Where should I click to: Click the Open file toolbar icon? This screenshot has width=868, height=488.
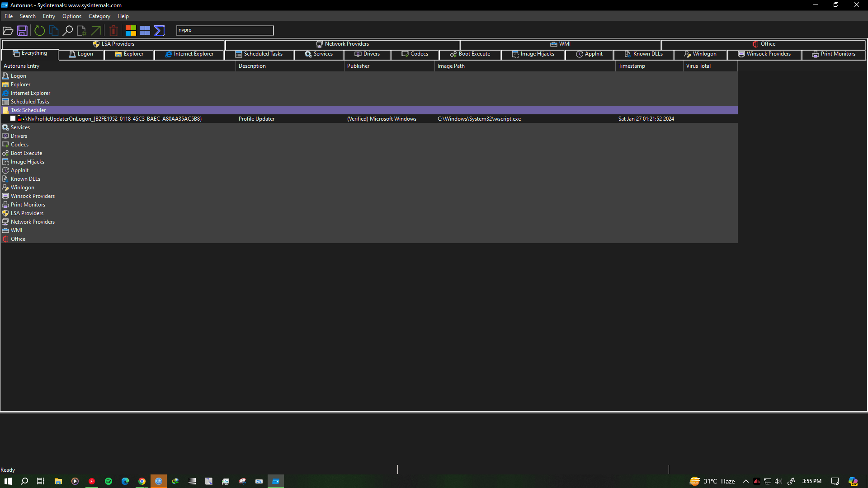pyautogui.click(x=8, y=31)
